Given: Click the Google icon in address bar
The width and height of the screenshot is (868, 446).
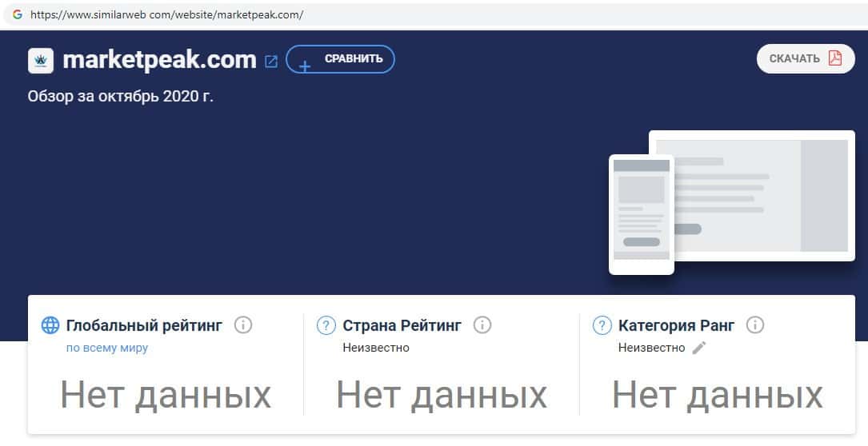Looking at the screenshot, I should (17, 14).
